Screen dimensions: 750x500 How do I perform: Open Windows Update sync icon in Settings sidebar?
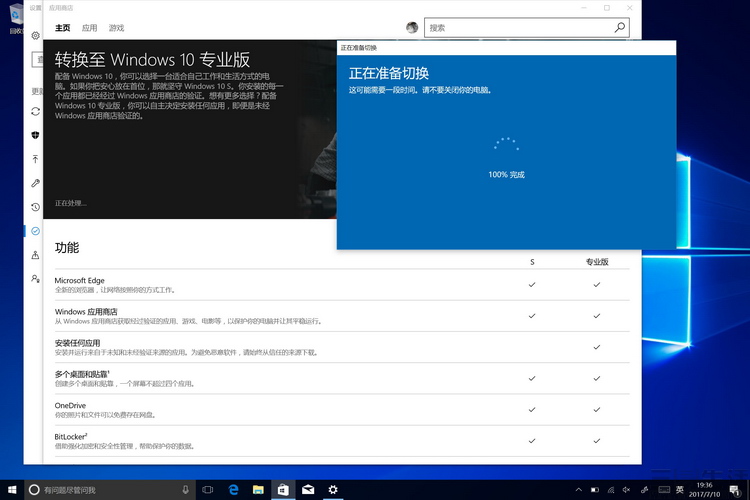tap(35, 111)
